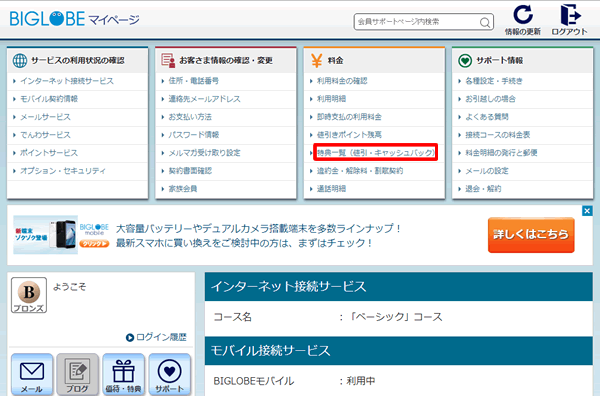
Task: Open 即時支払の利用料金 link
Action: click(349, 117)
